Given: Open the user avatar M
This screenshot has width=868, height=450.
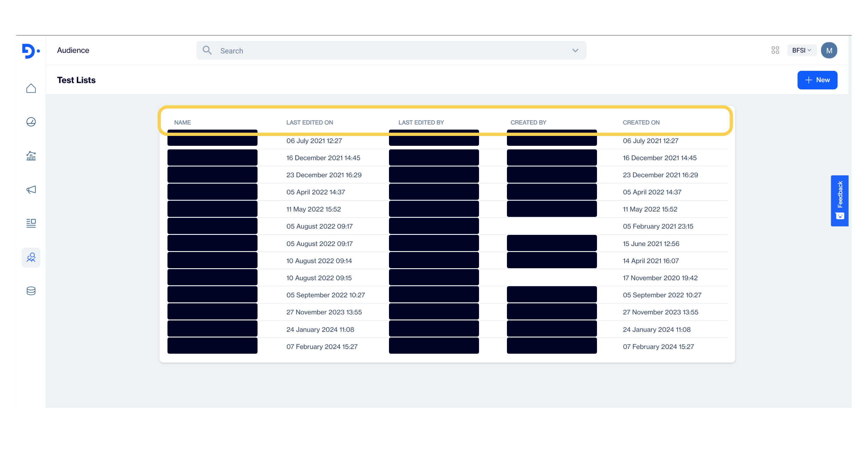Looking at the screenshot, I should click(829, 50).
